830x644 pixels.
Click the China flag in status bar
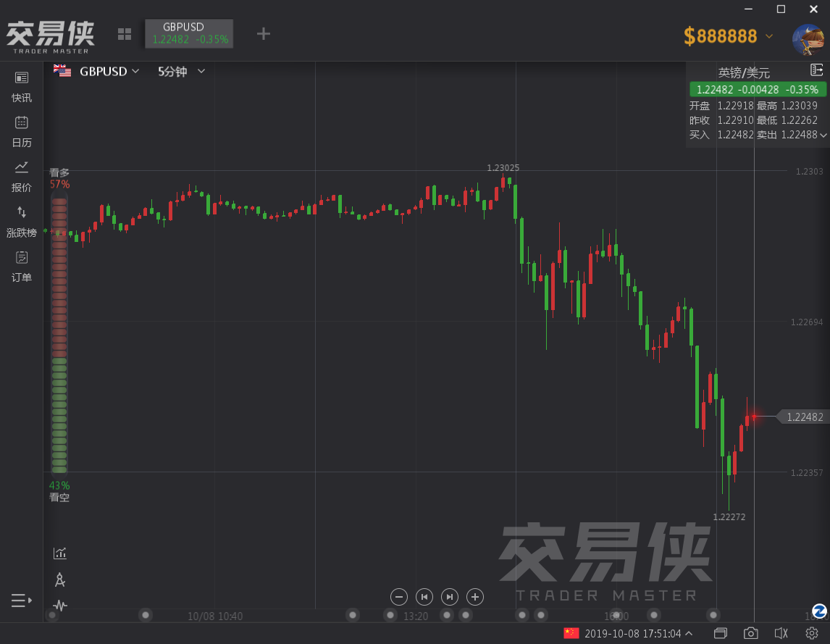point(571,633)
